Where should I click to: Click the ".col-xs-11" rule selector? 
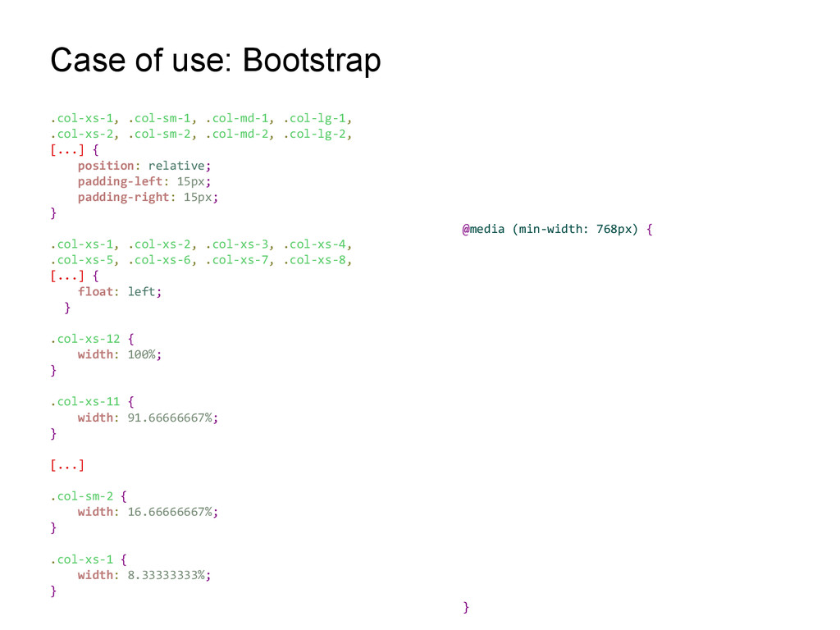tap(85, 402)
